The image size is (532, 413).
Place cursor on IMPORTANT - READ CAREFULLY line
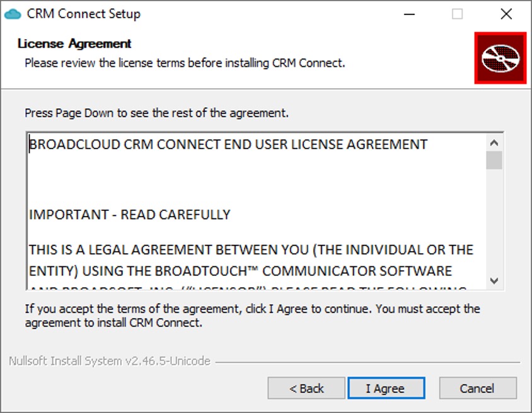[x=130, y=215]
